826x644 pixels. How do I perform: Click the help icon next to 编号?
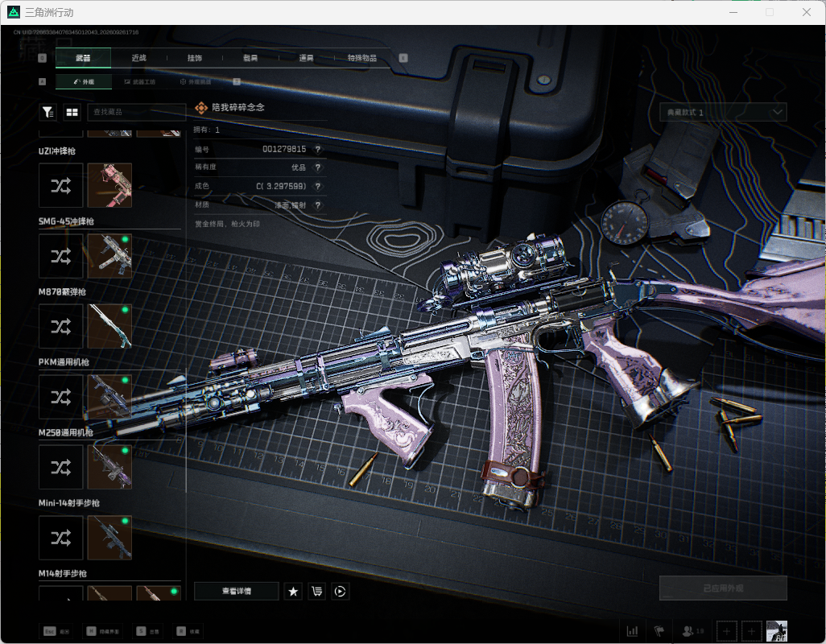pos(318,149)
